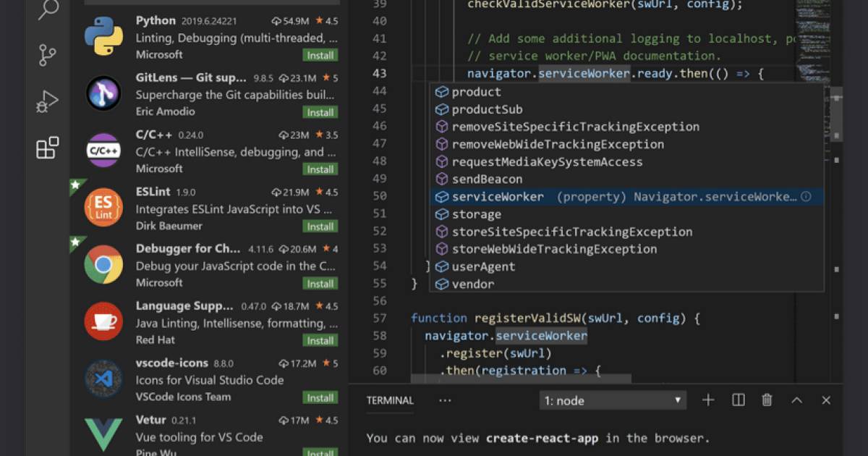Create a new terminal with the plus icon
Viewport: 868px width, 456px height.
point(708,400)
